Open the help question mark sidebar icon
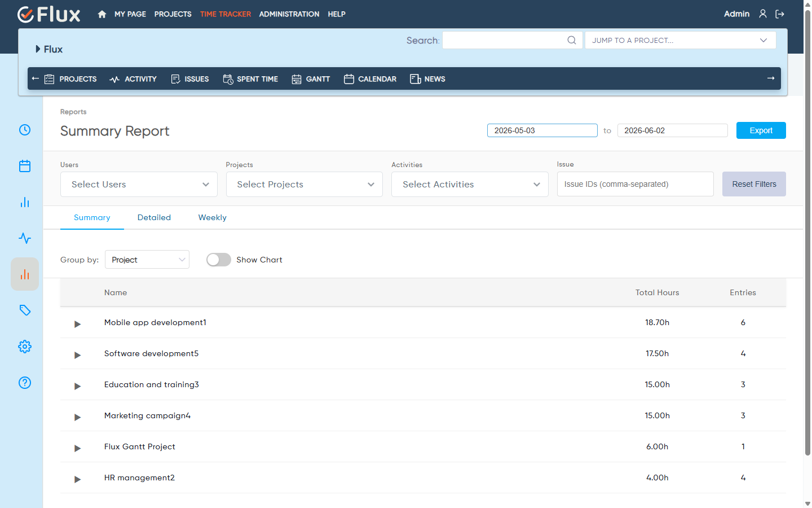Viewport: 812px width, 508px height. click(25, 383)
